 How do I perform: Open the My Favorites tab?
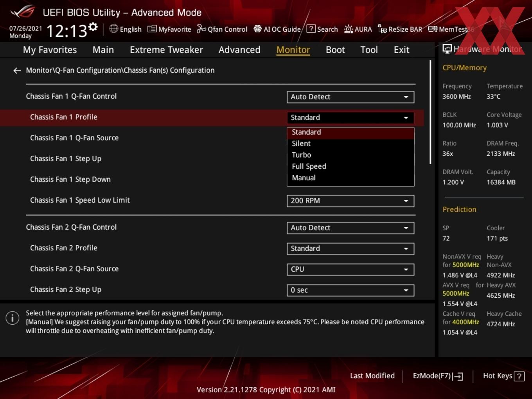[50, 50]
